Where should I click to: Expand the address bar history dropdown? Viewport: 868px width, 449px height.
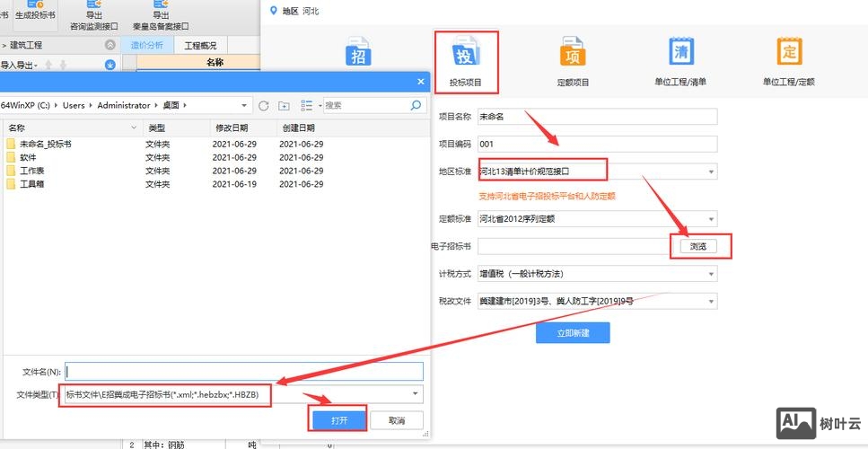point(244,105)
